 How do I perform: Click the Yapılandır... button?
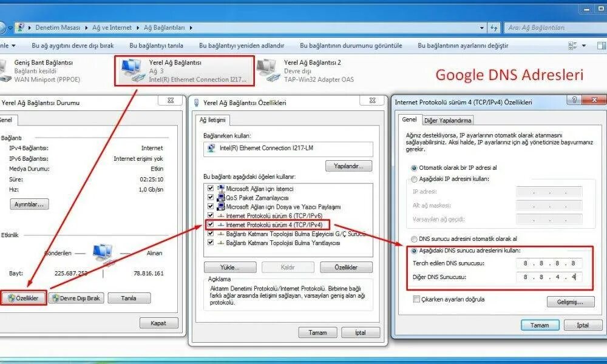click(x=348, y=166)
